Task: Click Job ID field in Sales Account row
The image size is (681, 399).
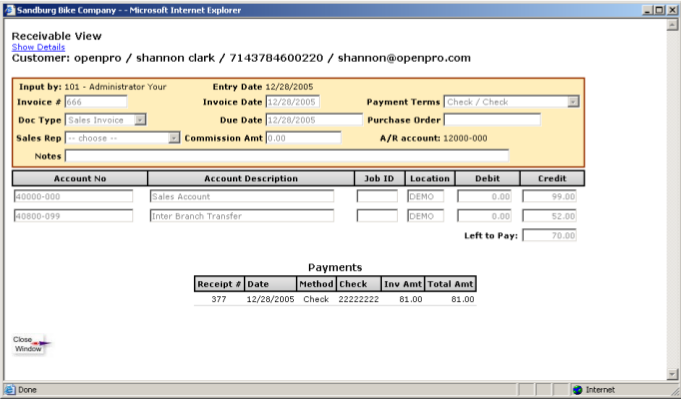Action: (377, 196)
